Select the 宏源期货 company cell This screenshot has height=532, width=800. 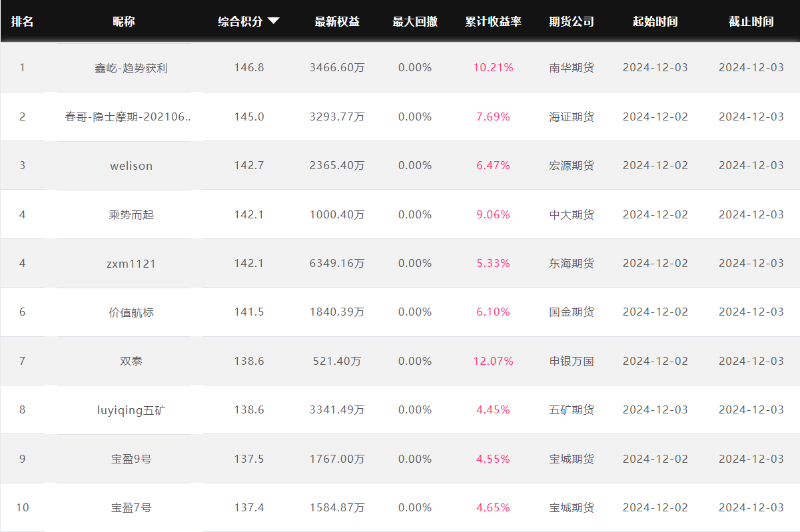coord(572,165)
